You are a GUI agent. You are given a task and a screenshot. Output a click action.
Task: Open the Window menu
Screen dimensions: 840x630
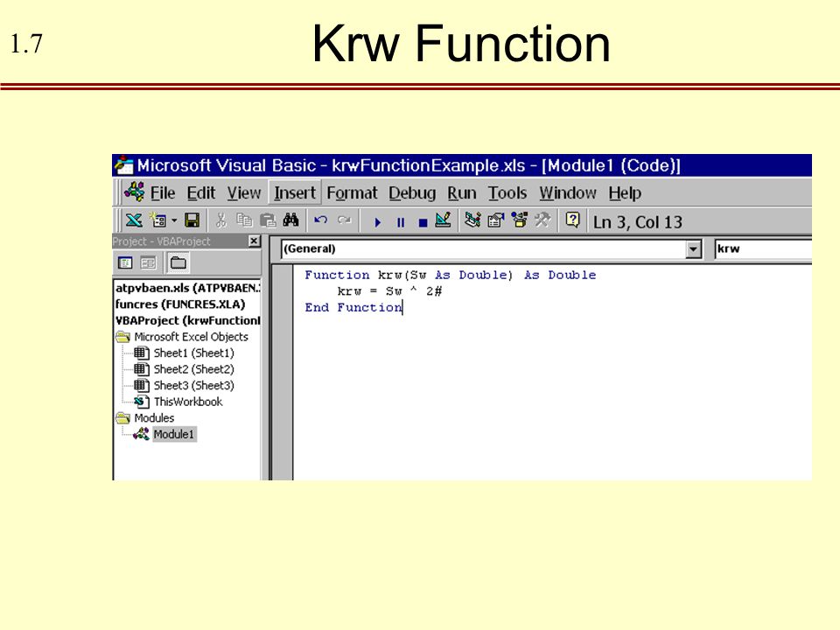point(568,192)
